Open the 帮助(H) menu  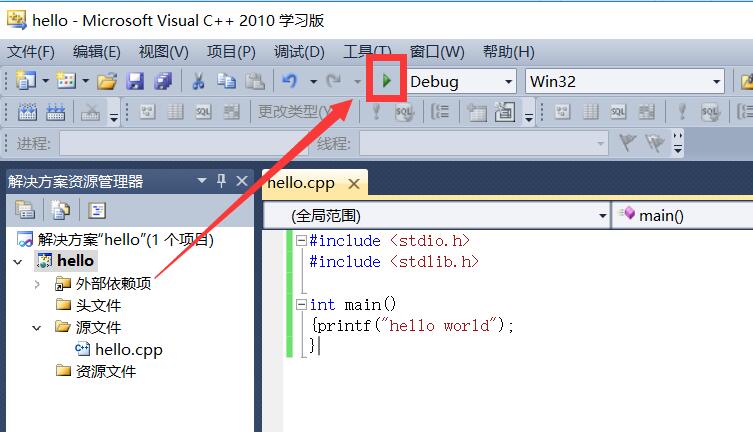508,51
